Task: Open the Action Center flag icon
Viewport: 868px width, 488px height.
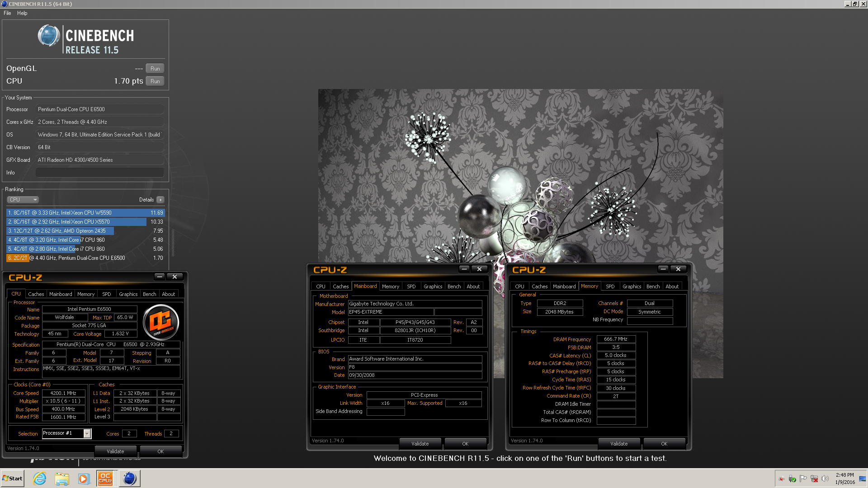Action: [803, 479]
